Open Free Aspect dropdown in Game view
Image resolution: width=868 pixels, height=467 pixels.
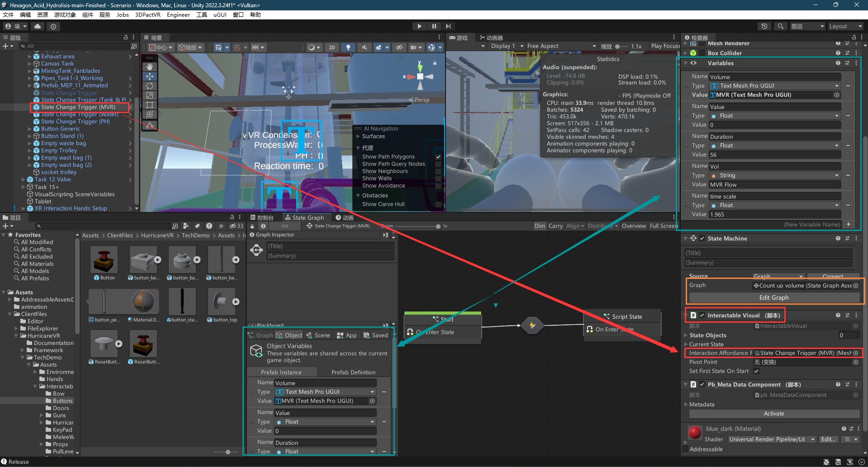click(x=561, y=46)
